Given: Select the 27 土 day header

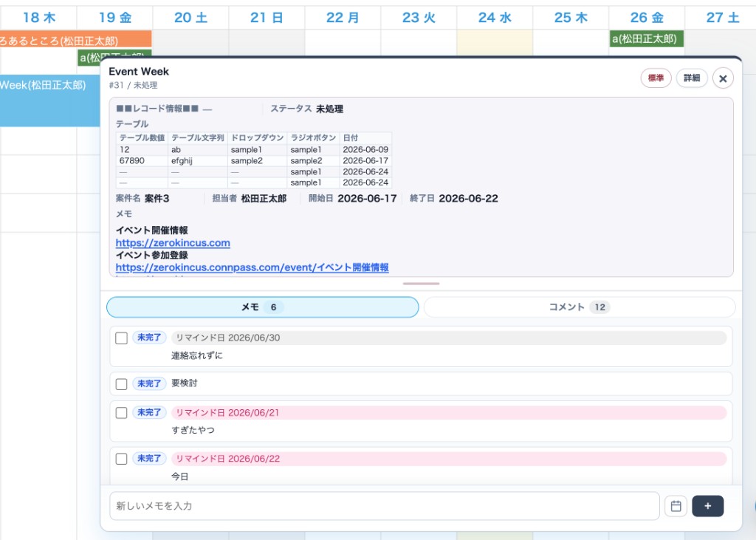Looking at the screenshot, I should 723,18.
